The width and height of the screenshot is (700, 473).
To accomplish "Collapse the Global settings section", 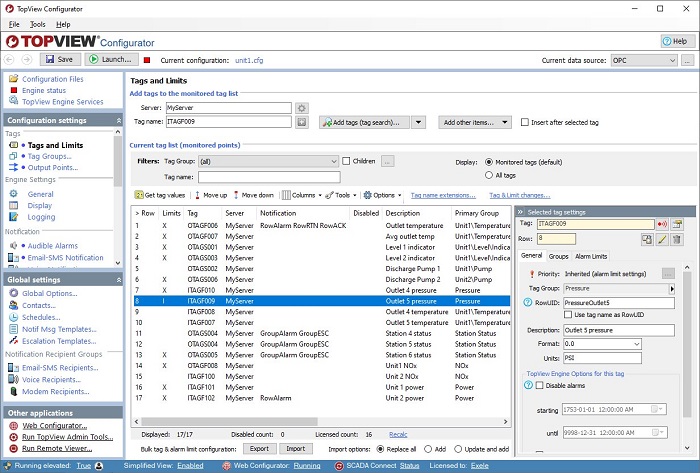I will (x=119, y=280).
